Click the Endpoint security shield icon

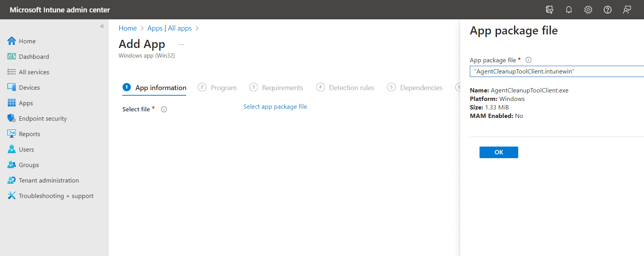tap(12, 118)
